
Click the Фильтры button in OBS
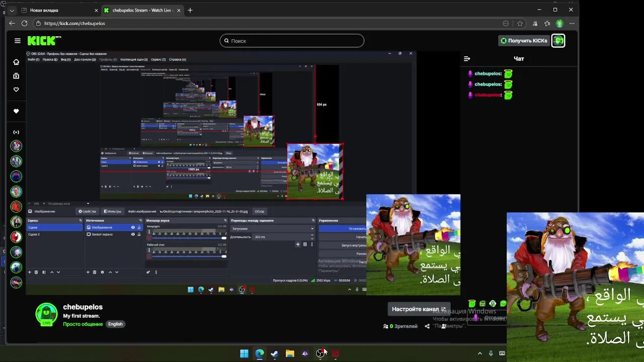[x=112, y=211]
